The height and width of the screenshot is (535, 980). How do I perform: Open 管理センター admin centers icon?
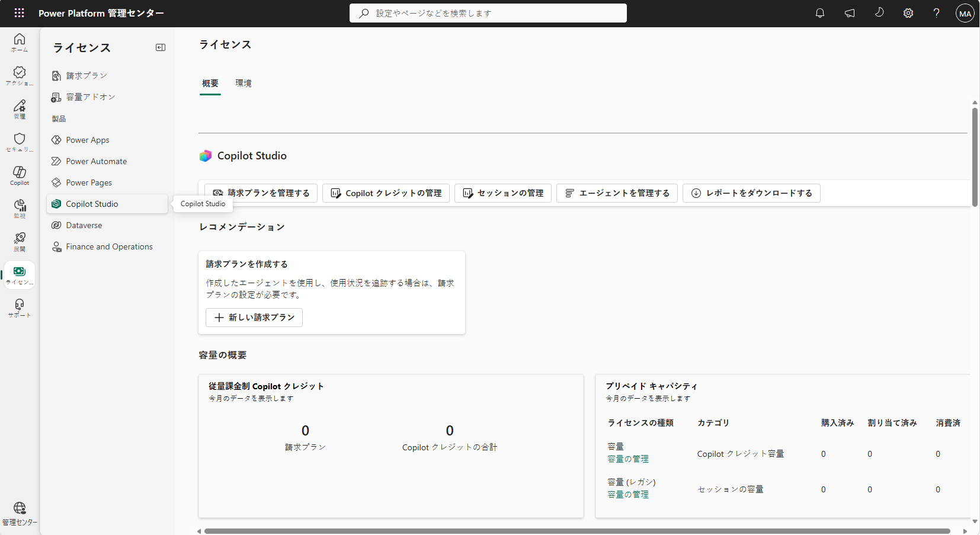(20, 513)
